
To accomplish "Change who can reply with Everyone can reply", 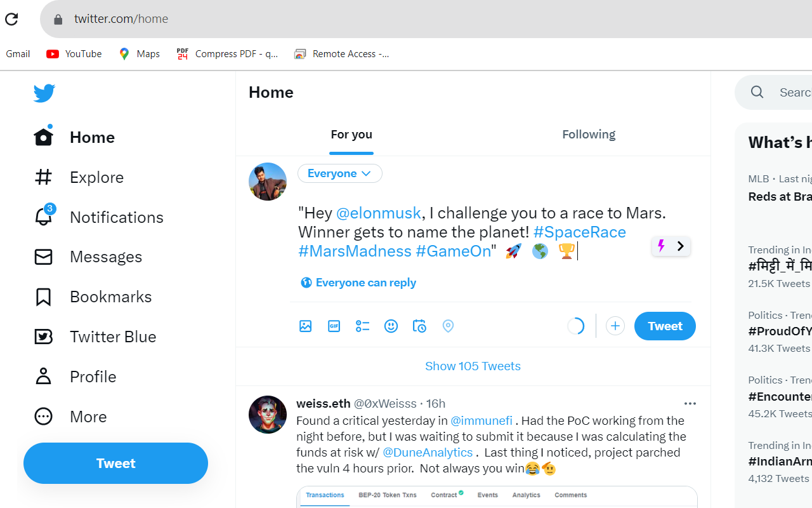I will (x=358, y=282).
